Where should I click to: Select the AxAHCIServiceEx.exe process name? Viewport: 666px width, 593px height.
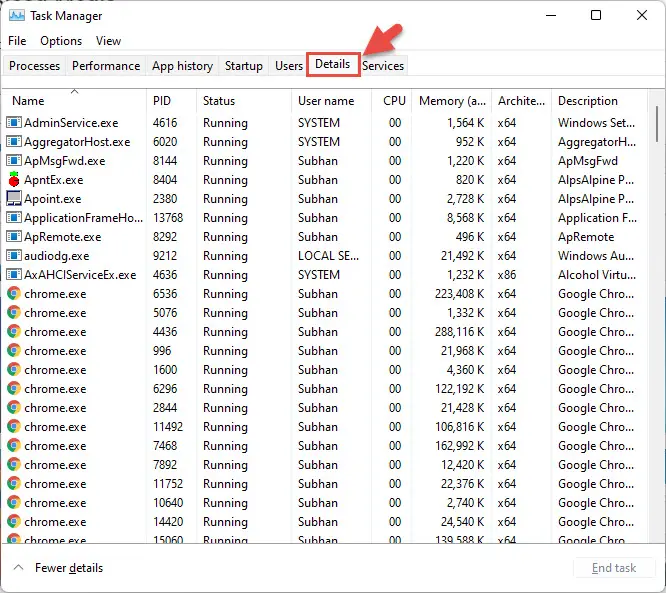(80, 274)
